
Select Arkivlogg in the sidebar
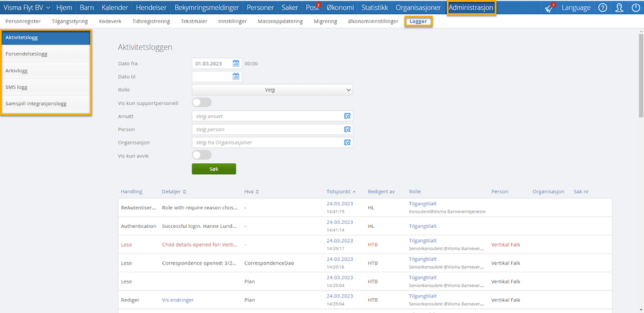[46, 70]
